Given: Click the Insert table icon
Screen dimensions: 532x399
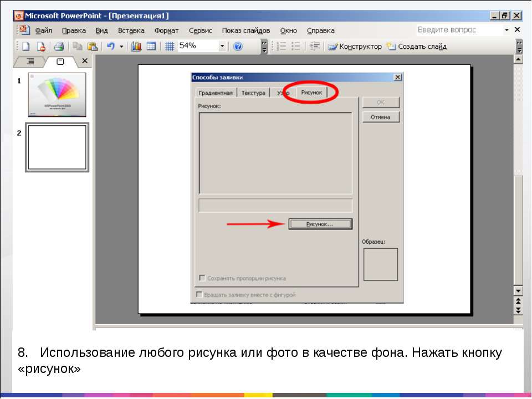Looking at the screenshot, I should pyautogui.click(x=151, y=47).
